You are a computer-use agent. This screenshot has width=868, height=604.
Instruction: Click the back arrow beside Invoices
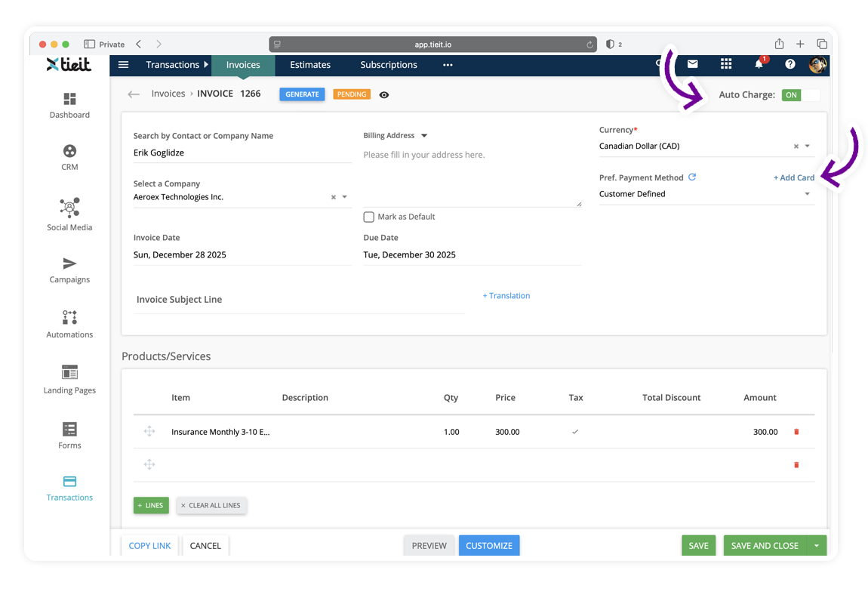pyautogui.click(x=134, y=94)
